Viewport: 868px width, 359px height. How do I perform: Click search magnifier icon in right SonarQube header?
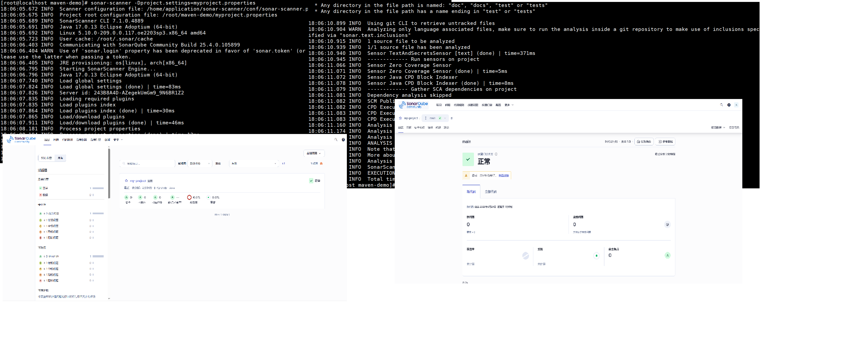coord(721,105)
